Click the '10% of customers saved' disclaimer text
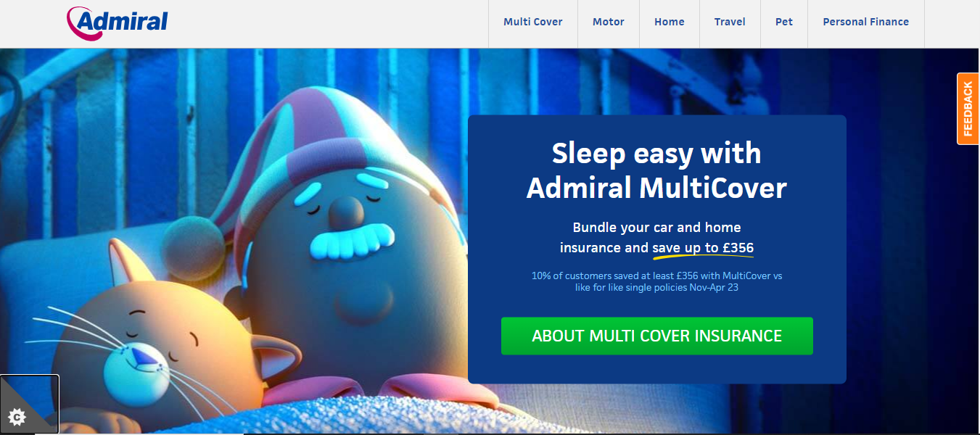 (x=656, y=281)
